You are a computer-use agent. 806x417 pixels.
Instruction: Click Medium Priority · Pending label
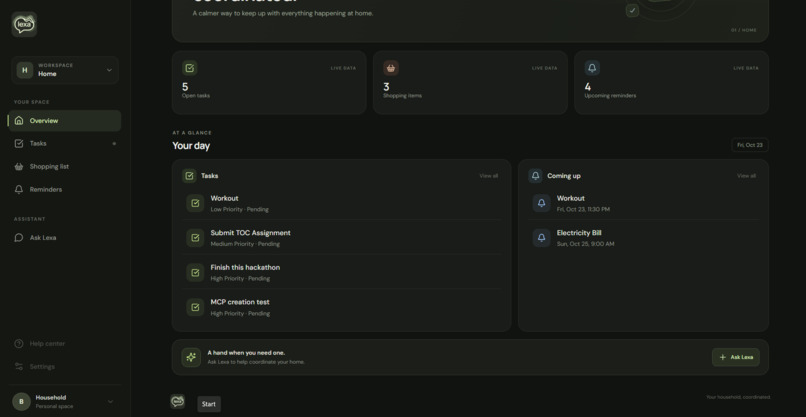tap(245, 244)
